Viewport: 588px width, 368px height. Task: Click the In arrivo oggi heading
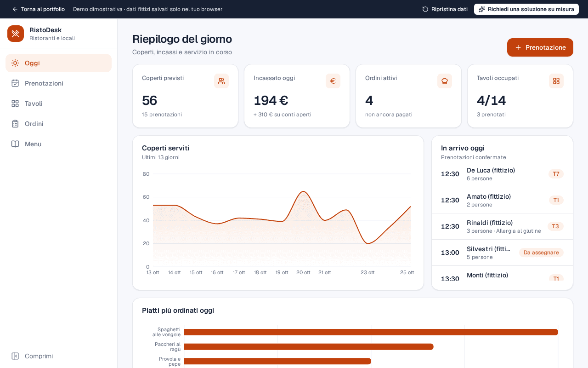(x=463, y=148)
